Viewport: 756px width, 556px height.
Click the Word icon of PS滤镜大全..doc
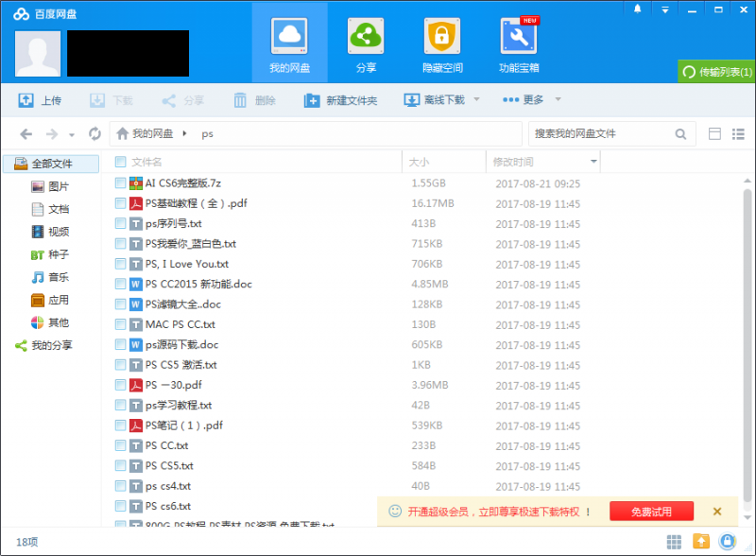[136, 304]
